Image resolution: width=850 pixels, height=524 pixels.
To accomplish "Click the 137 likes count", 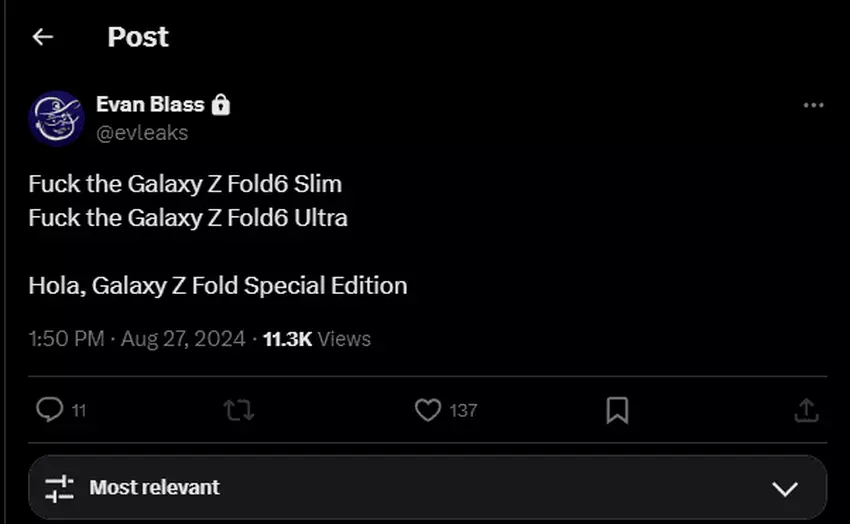I will coord(463,410).
